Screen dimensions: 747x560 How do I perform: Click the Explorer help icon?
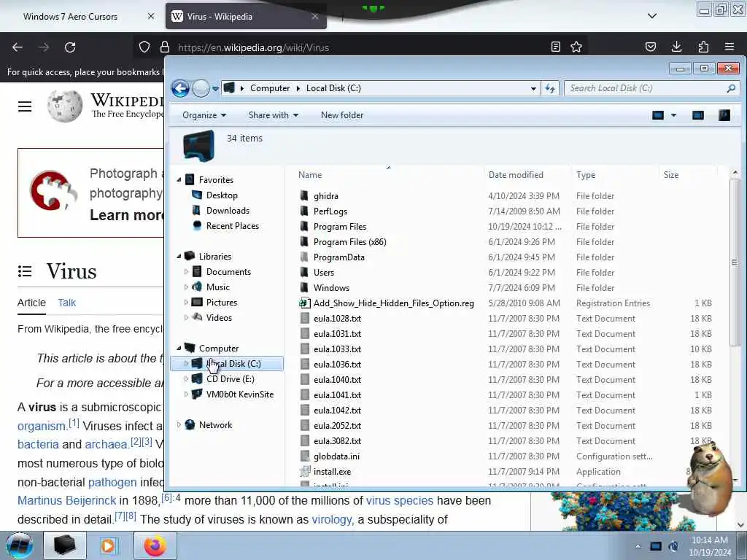point(724,115)
